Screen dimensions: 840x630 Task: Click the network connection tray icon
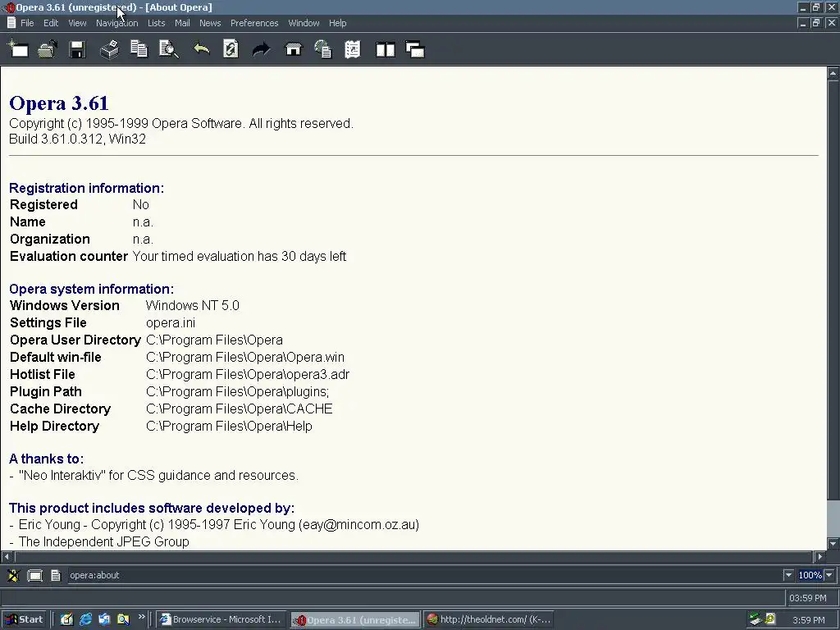pyautogui.click(x=756, y=619)
